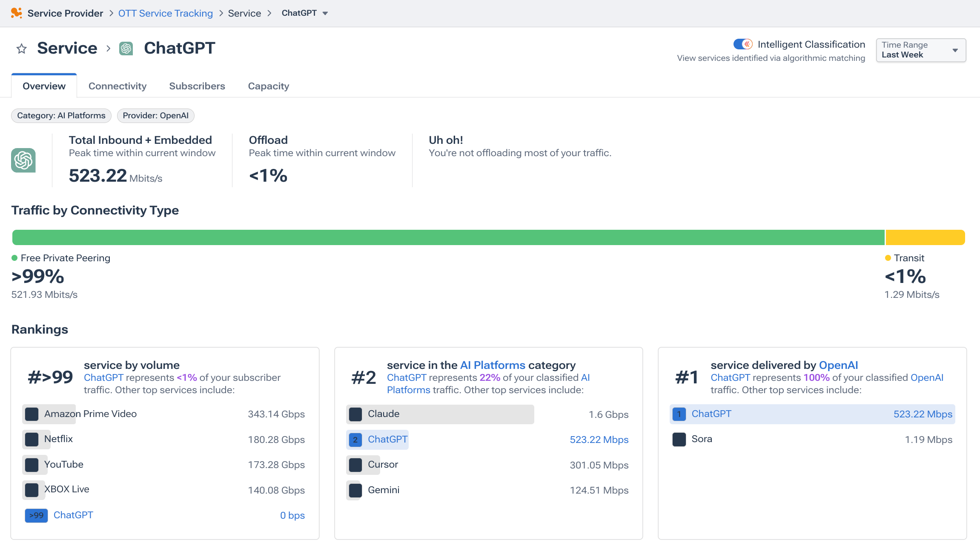Screen dimensions: 980x554
Task: Open the AI Platforms link in the category heading
Action: pyautogui.click(x=493, y=365)
